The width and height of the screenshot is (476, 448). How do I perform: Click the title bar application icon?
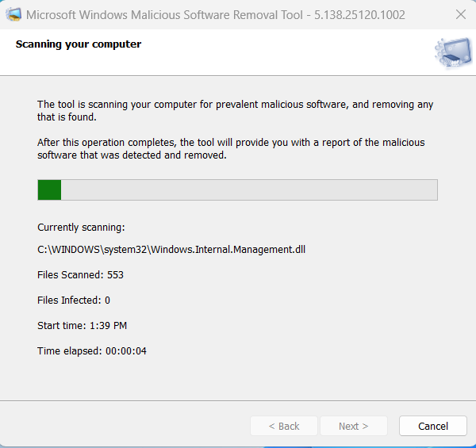point(13,14)
